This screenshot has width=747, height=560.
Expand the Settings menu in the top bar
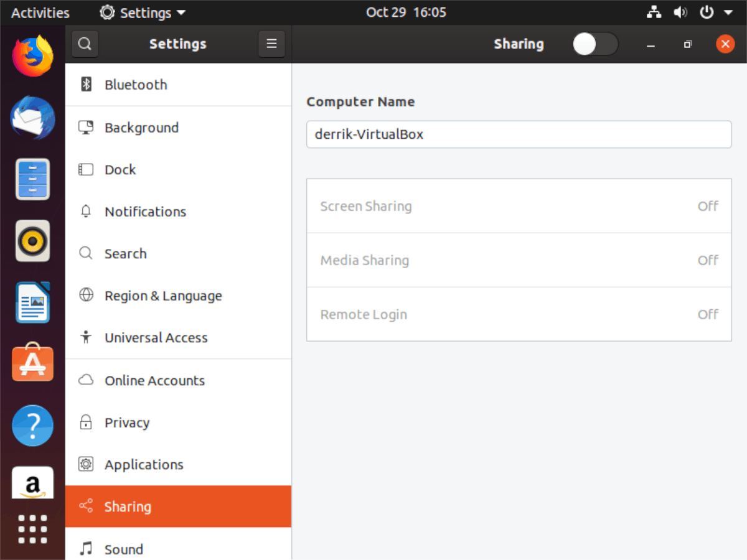(x=142, y=12)
